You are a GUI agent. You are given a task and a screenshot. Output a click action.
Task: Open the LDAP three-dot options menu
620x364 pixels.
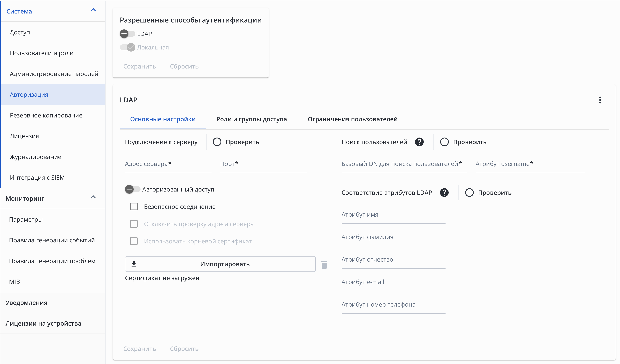click(x=600, y=100)
